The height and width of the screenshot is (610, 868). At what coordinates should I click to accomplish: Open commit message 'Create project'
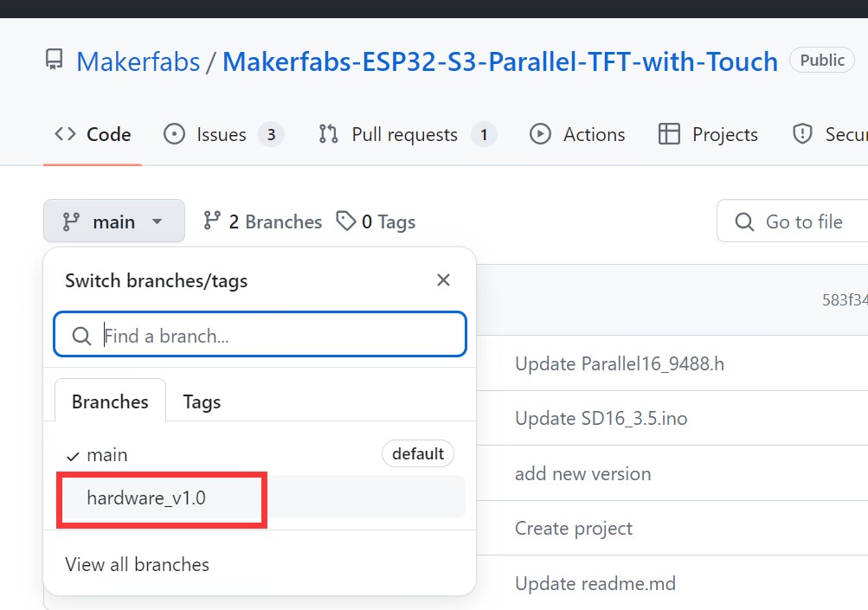[x=574, y=529]
